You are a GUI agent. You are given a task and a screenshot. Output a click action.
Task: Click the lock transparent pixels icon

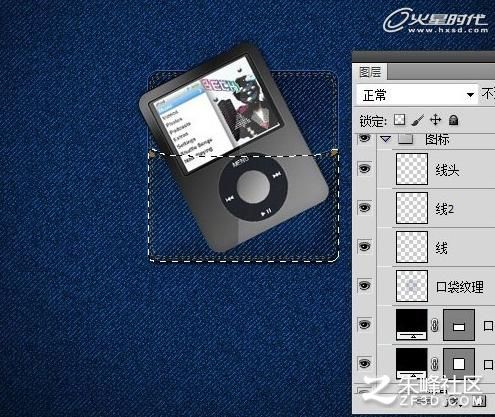(399, 120)
